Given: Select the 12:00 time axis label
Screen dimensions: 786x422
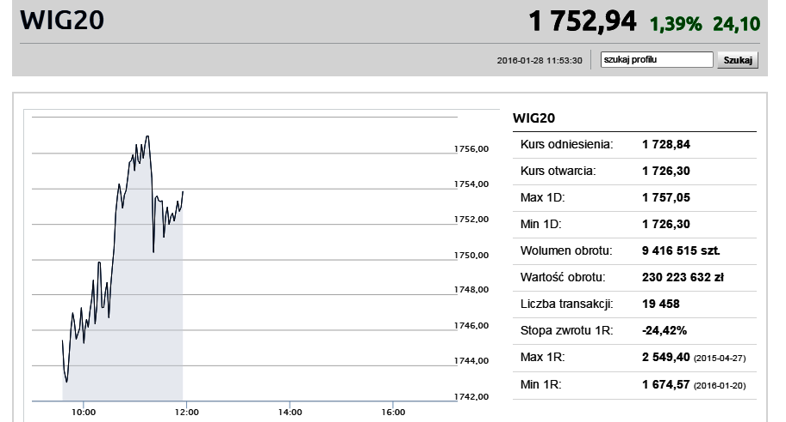Looking at the screenshot, I should pyautogui.click(x=186, y=411).
